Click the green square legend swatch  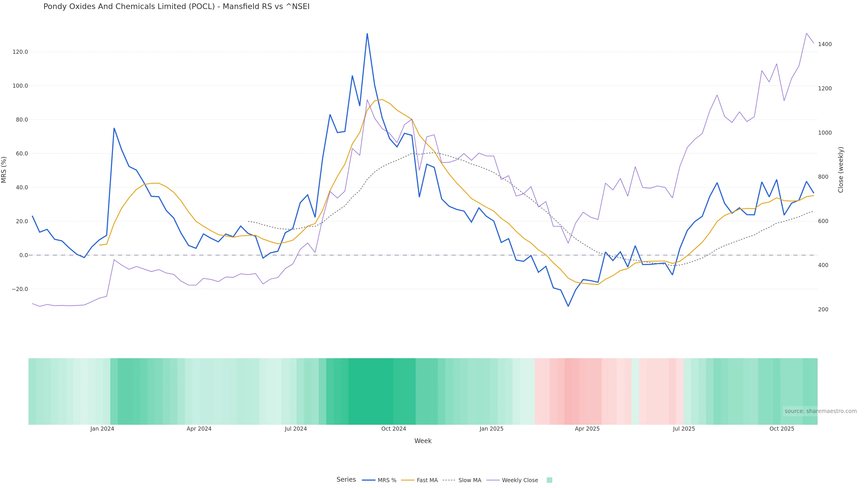pyautogui.click(x=549, y=480)
